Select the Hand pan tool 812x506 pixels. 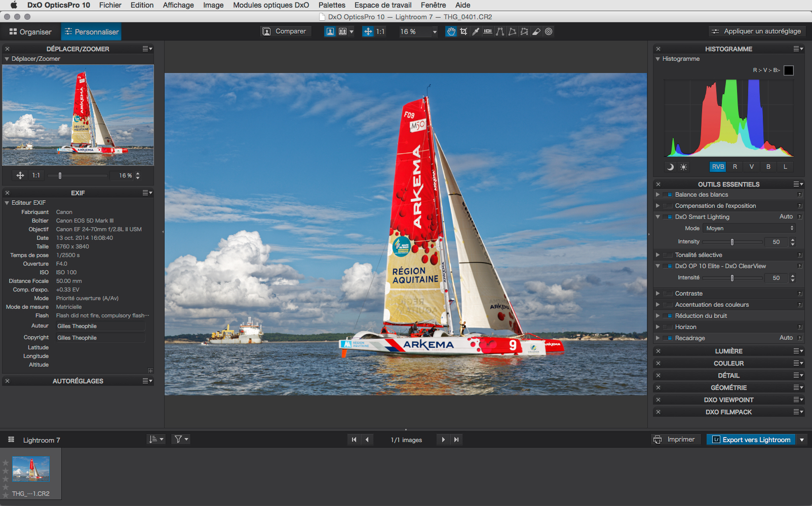(451, 31)
